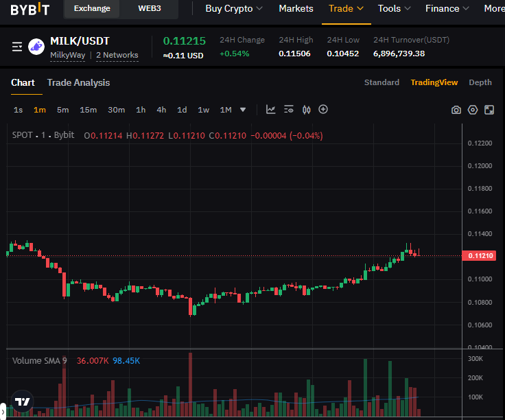Click the ≈0.11 USD price text
Screen dimensions: 505x420
183,56
